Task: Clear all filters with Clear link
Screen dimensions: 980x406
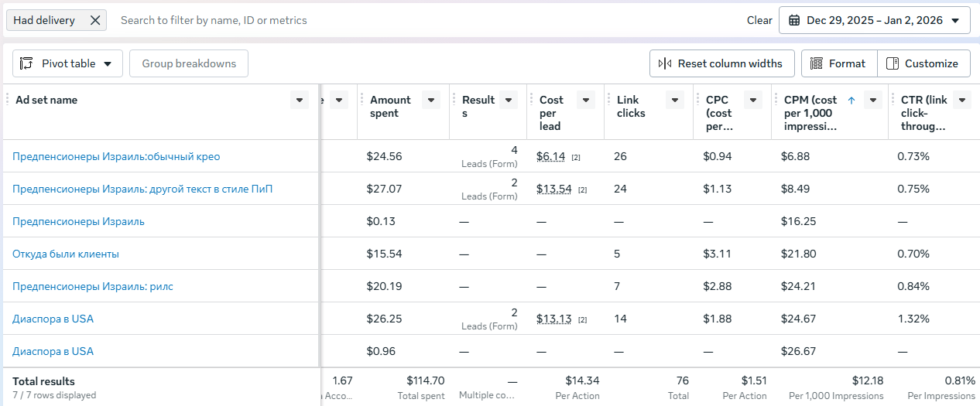Action: (759, 20)
